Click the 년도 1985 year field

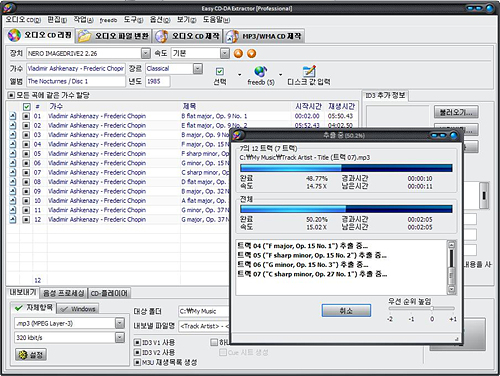point(158,81)
